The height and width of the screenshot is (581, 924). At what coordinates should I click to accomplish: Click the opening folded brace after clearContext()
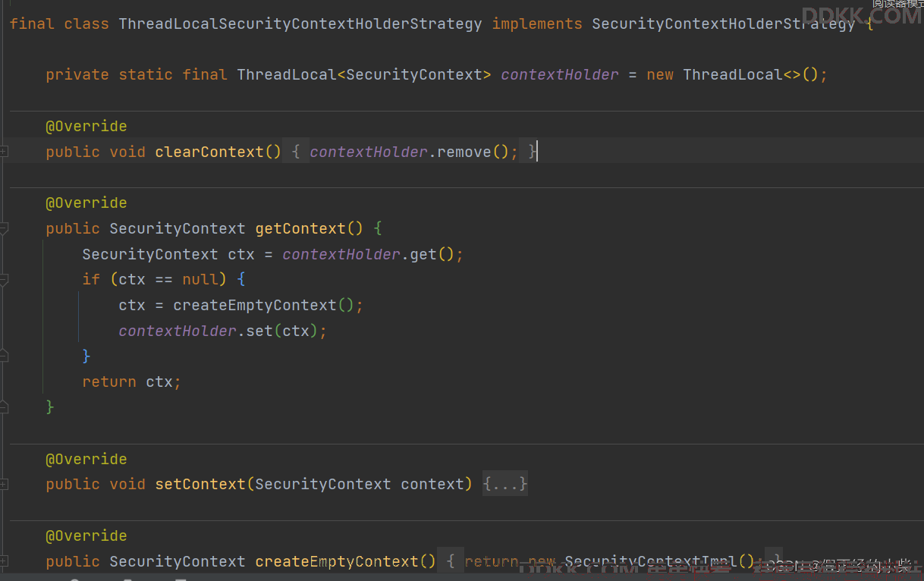[x=295, y=152]
